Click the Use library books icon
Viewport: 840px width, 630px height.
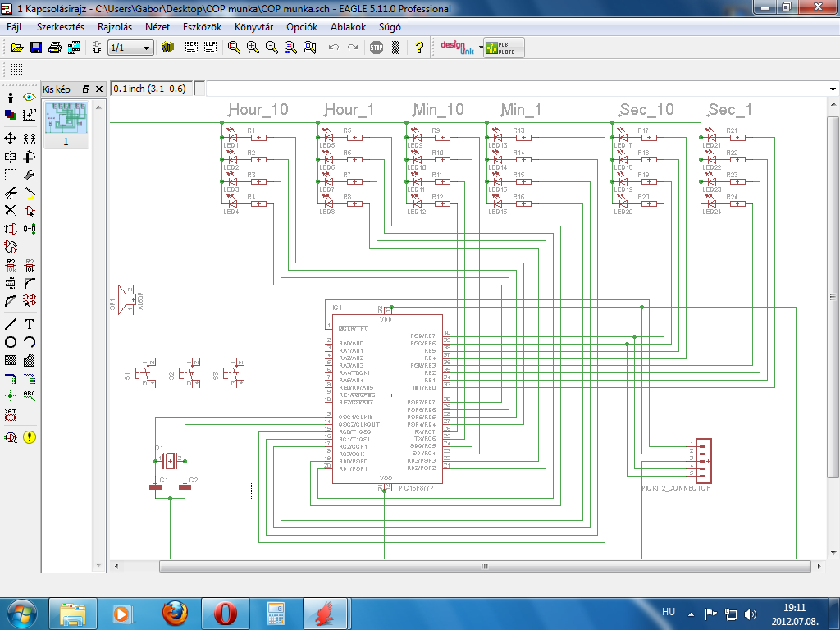(167, 48)
